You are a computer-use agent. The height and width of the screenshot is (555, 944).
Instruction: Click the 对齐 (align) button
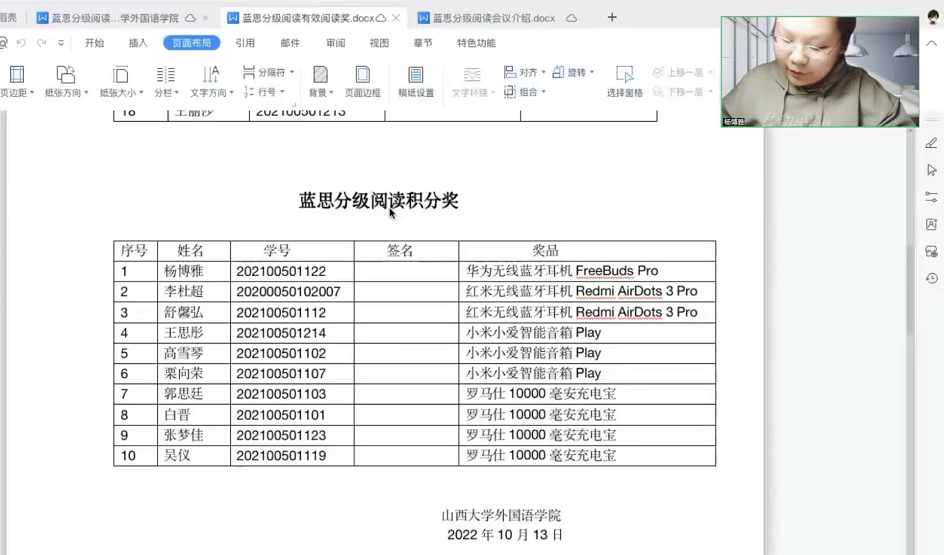(525, 72)
